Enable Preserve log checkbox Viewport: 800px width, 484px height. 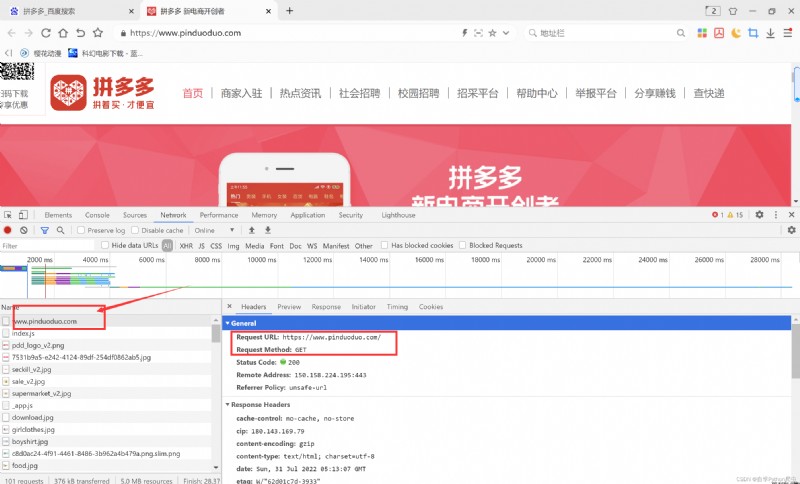click(x=81, y=231)
